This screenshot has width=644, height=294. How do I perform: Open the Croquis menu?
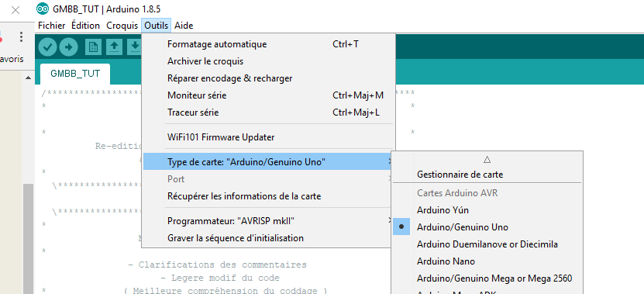(x=122, y=26)
